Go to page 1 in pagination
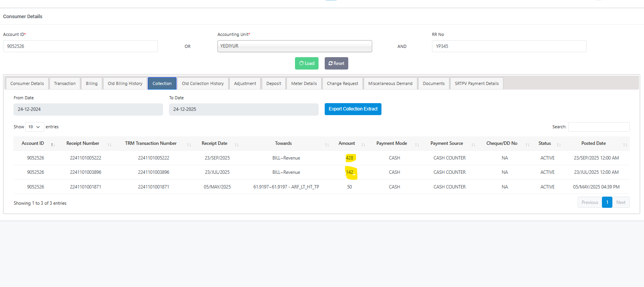The width and height of the screenshot is (644, 287). coord(607,202)
